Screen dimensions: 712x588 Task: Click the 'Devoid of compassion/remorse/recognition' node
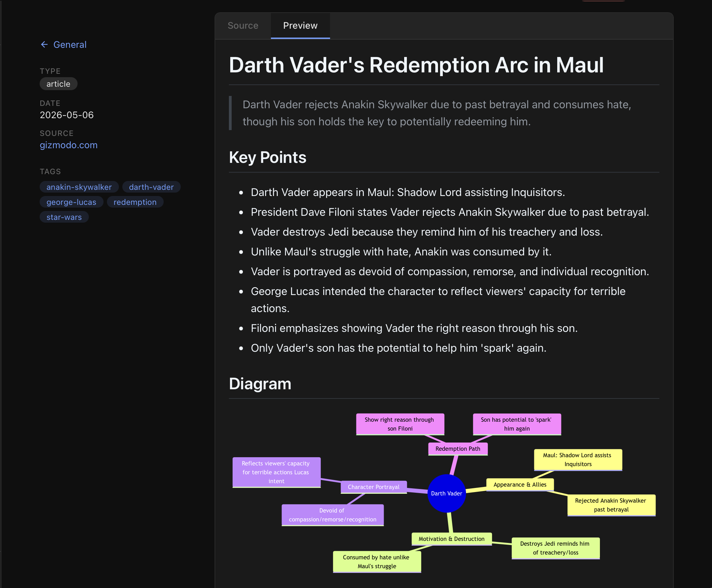333,515
